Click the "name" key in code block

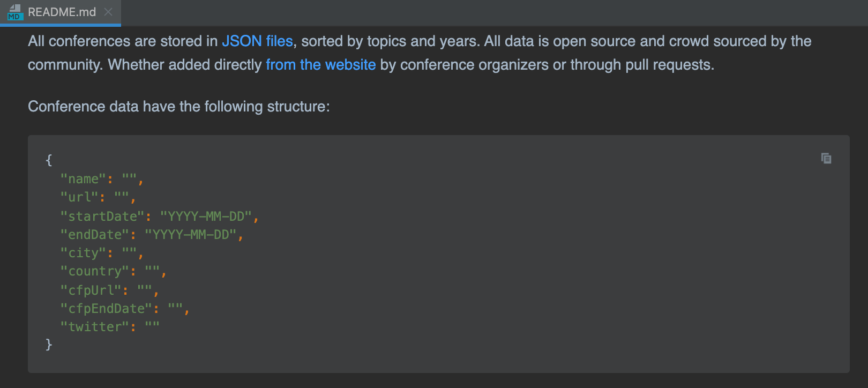click(83, 179)
